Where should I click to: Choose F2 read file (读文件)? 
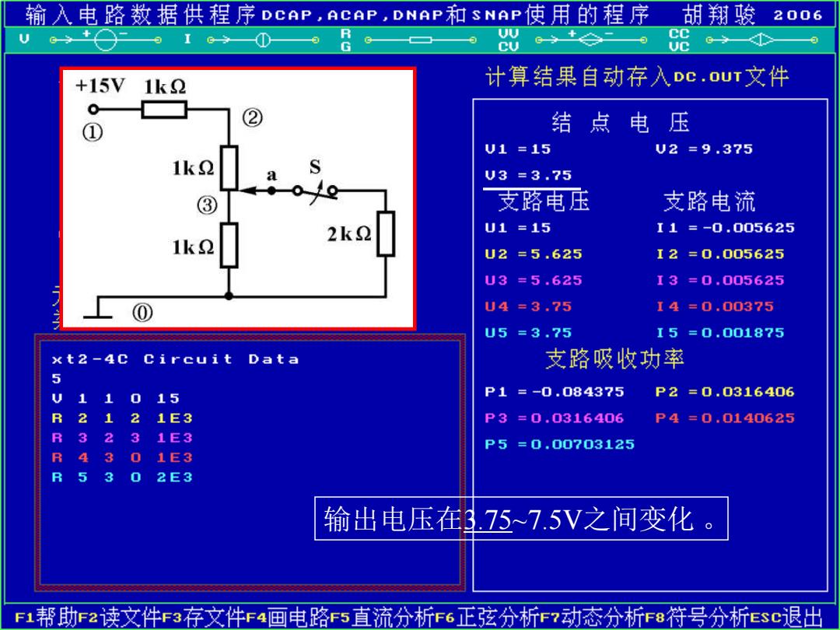click(120, 617)
